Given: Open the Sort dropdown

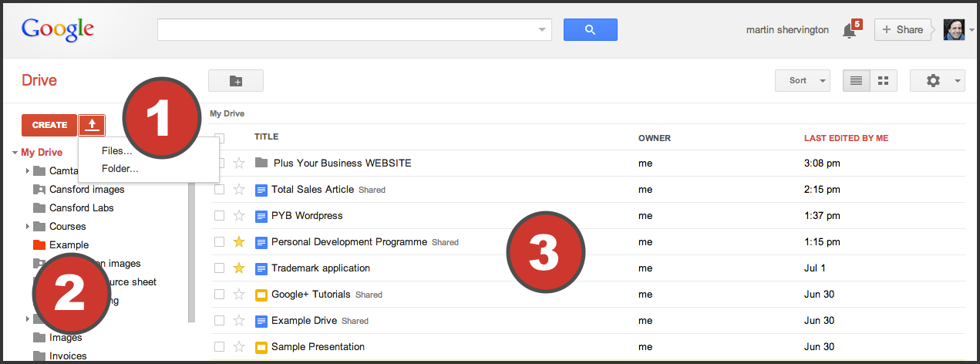Looking at the screenshot, I should (x=803, y=80).
